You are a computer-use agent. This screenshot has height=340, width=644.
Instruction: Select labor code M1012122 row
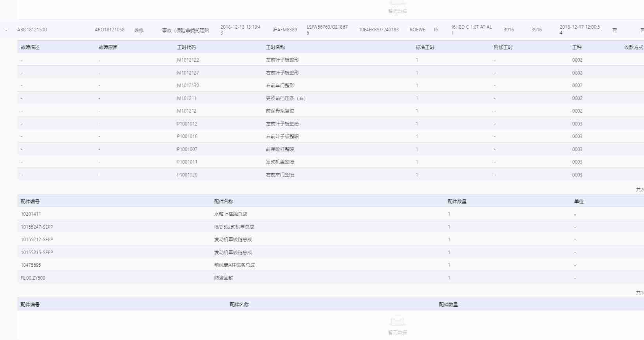point(188,60)
